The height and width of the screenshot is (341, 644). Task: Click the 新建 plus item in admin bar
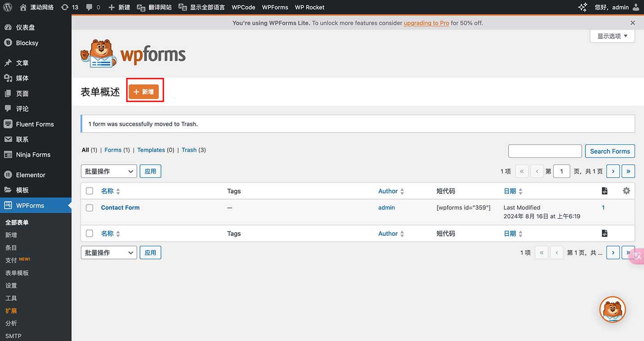click(119, 7)
